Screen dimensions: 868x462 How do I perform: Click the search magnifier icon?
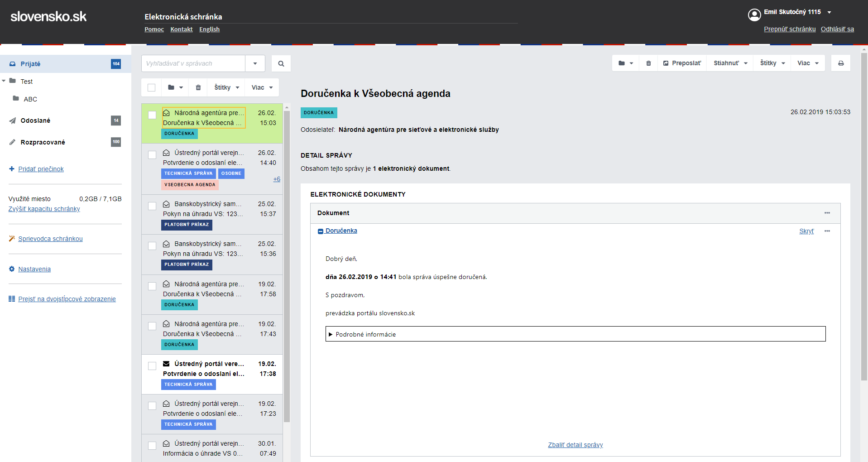[281, 64]
